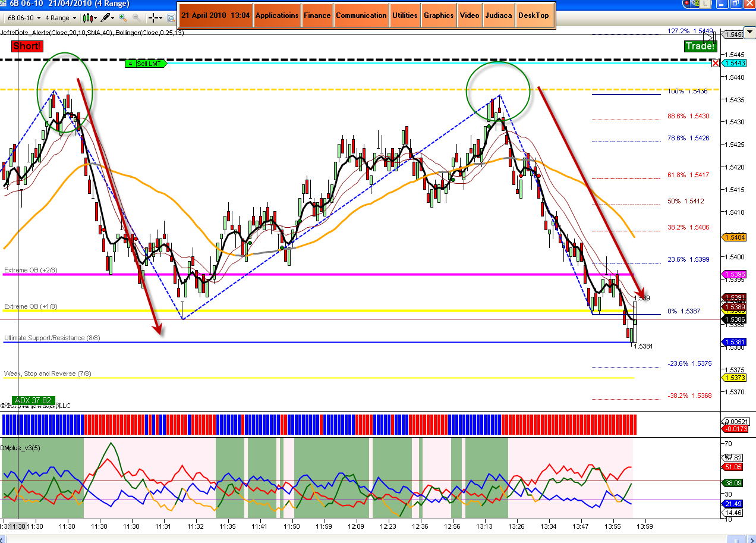
Task: Open the Video launcher tab
Action: click(x=470, y=15)
